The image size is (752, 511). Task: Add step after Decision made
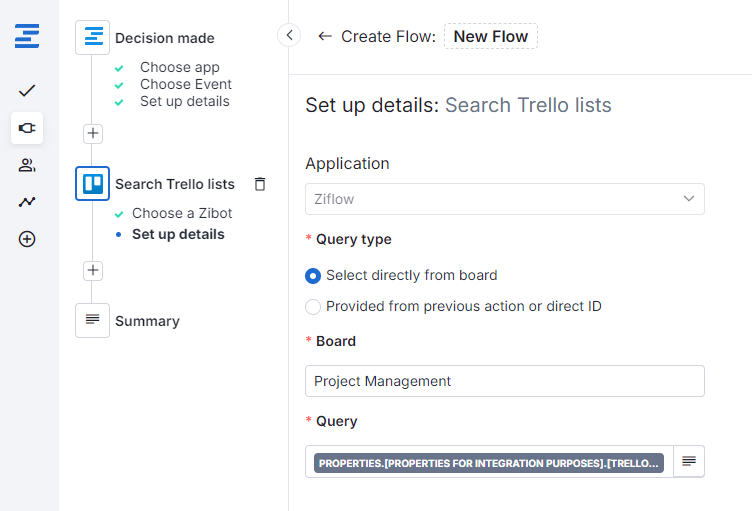(x=92, y=133)
